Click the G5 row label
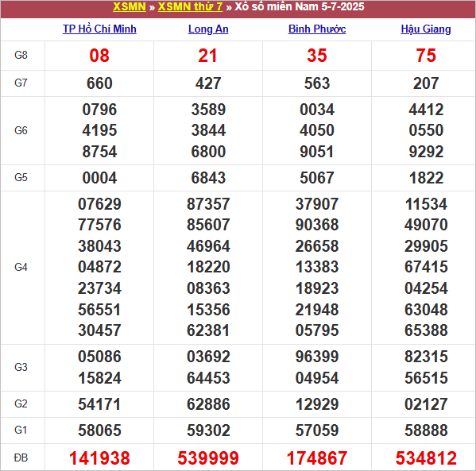Viewport: 476px width, 471px height. (21, 178)
